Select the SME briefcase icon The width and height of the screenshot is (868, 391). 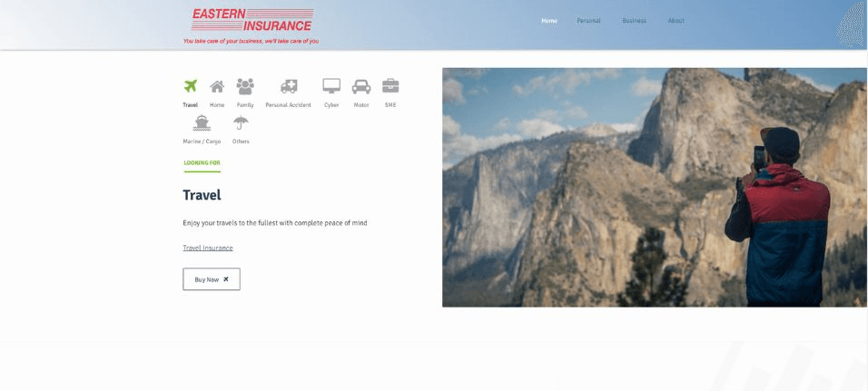click(390, 85)
